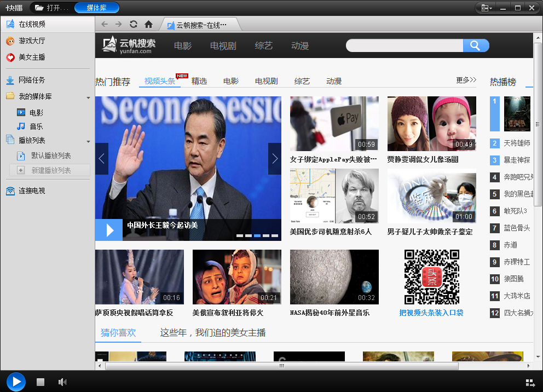Reload page with the refresh icon
This screenshot has width=543, height=392.
134,24
